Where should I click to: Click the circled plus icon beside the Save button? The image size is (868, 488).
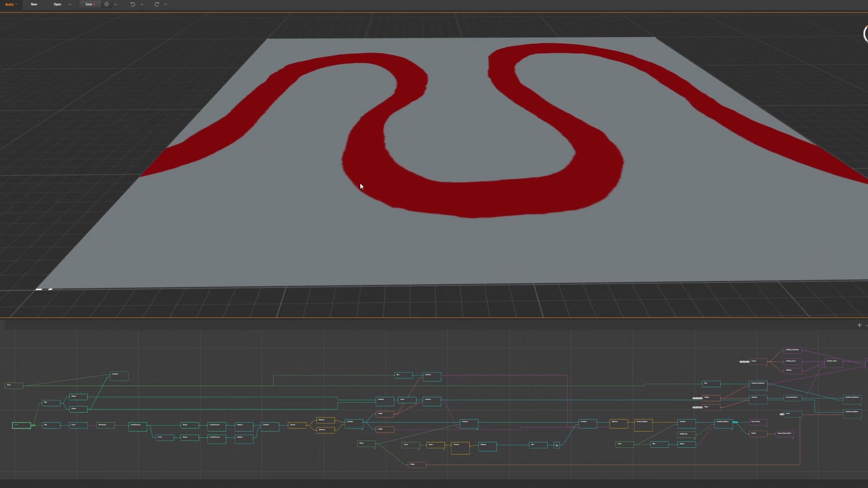pyautogui.click(x=106, y=4)
